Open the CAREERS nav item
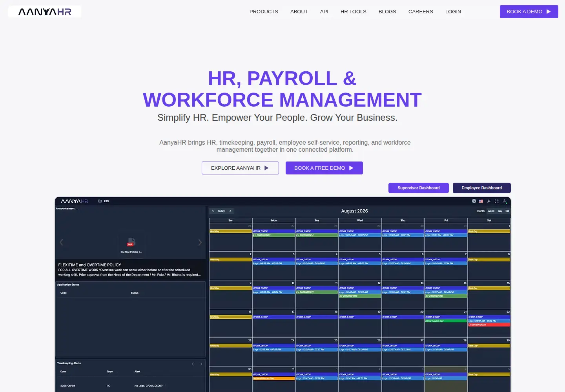This screenshot has width=565, height=392. (421, 12)
